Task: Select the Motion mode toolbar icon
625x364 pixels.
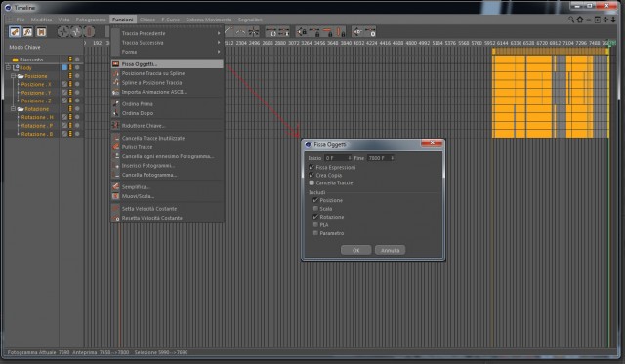Action: 41,32
